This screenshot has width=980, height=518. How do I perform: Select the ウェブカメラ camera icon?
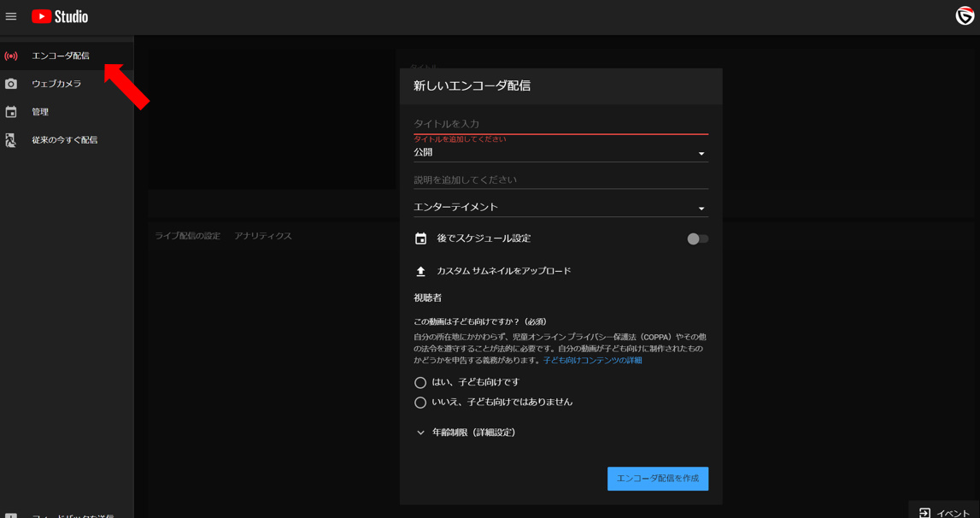11,84
